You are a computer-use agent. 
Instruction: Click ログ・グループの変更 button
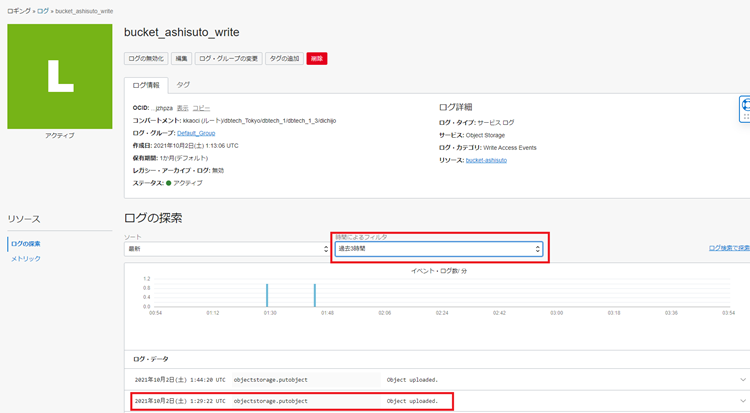pos(228,59)
